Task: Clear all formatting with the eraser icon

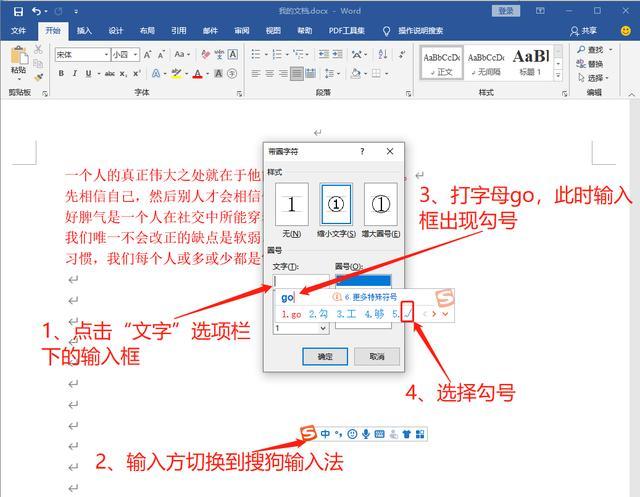Action: [x=205, y=54]
